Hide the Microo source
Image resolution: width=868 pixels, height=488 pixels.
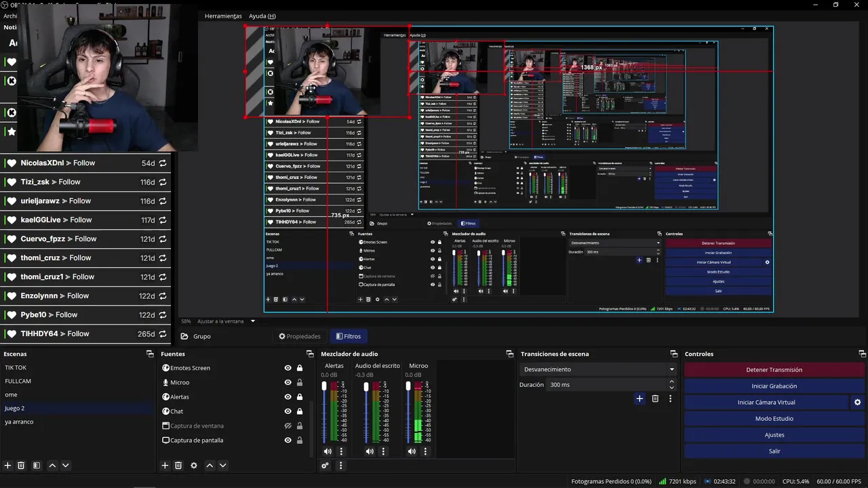coord(288,382)
